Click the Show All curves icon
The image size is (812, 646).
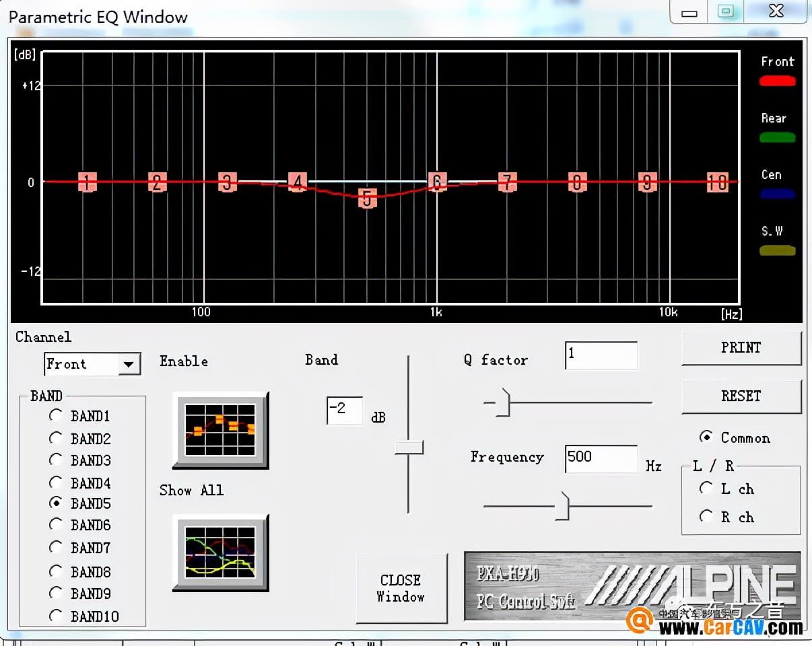tap(220, 552)
